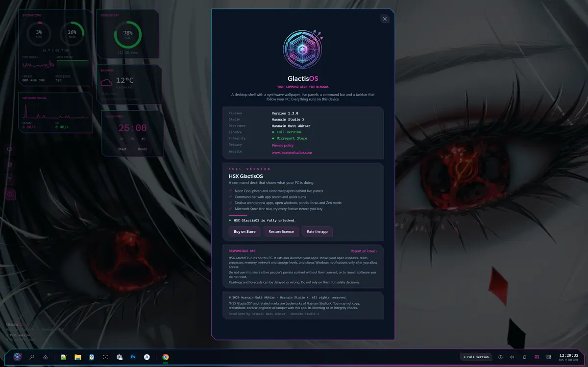
Task: Click Version 1.3.0 text in dialog
Action: (285, 113)
